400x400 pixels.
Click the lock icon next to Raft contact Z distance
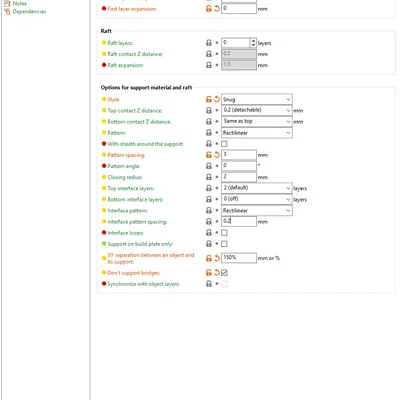click(209, 54)
